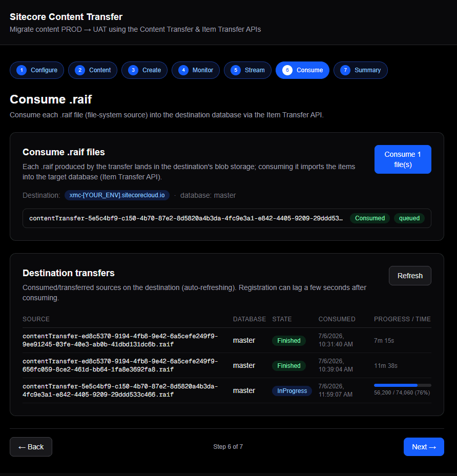Switch to step 3 Create
This screenshot has width=457, height=476.
click(x=144, y=70)
